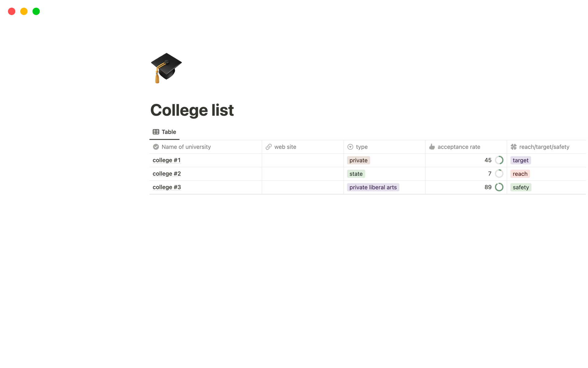
Task: Click the thumbs-up icon beside acceptance rate
Action: [x=432, y=147]
